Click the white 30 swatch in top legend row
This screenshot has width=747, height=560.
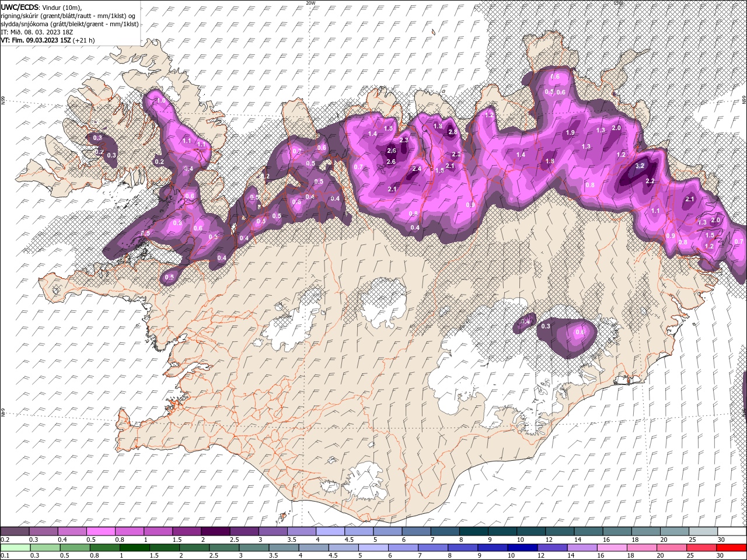(x=732, y=531)
